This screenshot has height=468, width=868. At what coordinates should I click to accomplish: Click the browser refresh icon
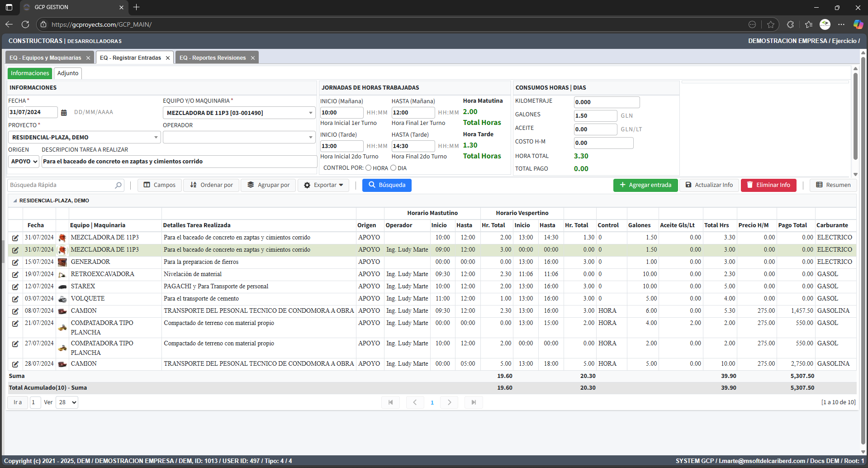25,24
